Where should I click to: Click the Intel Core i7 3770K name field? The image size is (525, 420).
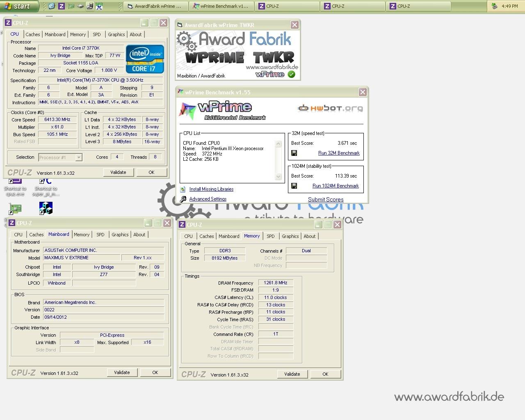point(81,48)
